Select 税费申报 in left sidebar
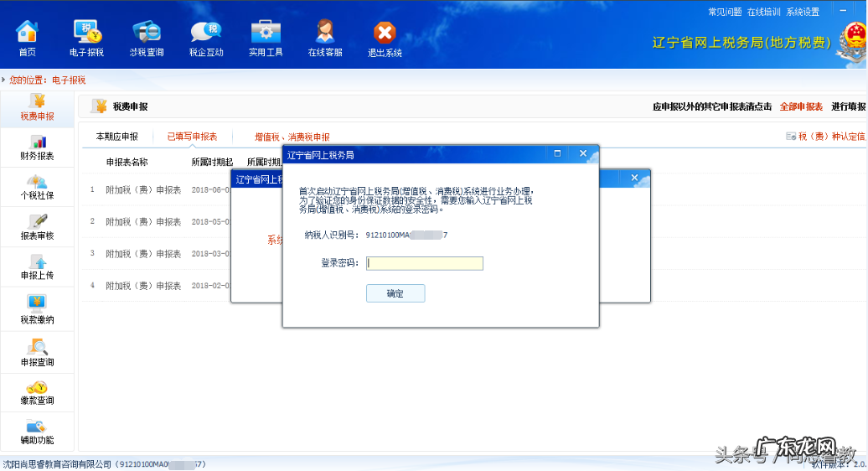Viewport: 868px width, 471px height. coord(37,108)
